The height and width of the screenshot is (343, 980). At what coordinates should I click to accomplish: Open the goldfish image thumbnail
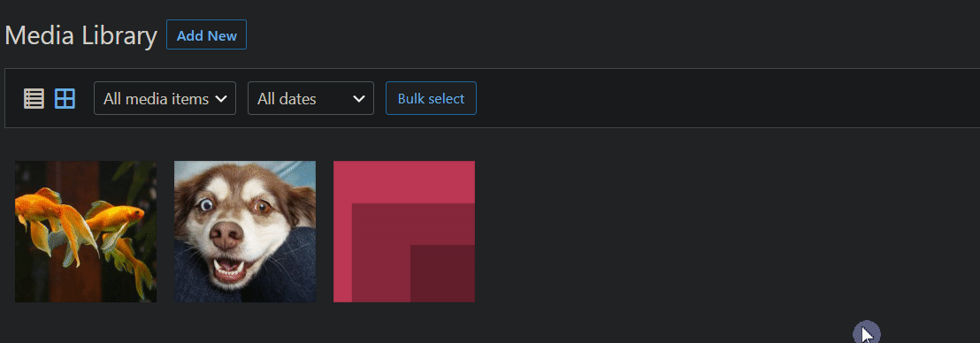click(x=86, y=232)
